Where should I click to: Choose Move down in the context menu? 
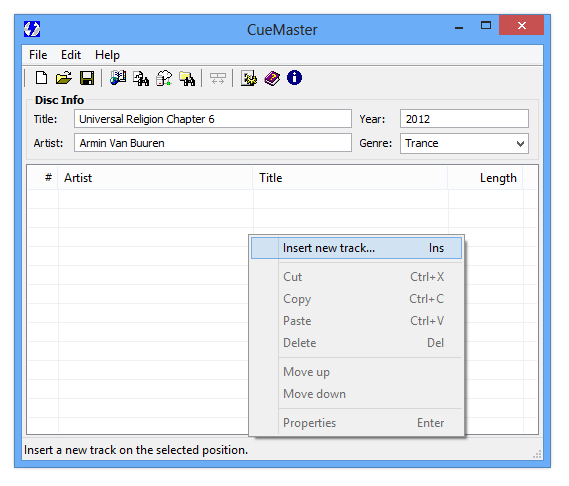point(356,394)
